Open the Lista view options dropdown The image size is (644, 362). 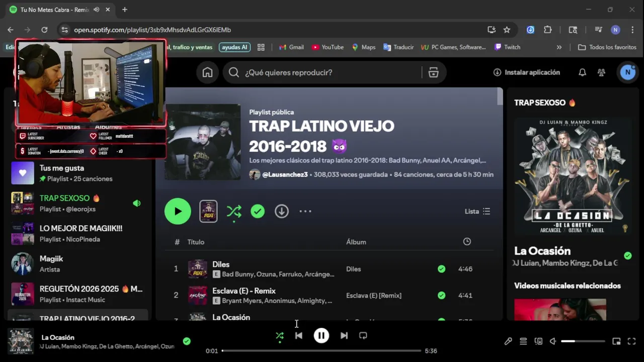click(477, 211)
